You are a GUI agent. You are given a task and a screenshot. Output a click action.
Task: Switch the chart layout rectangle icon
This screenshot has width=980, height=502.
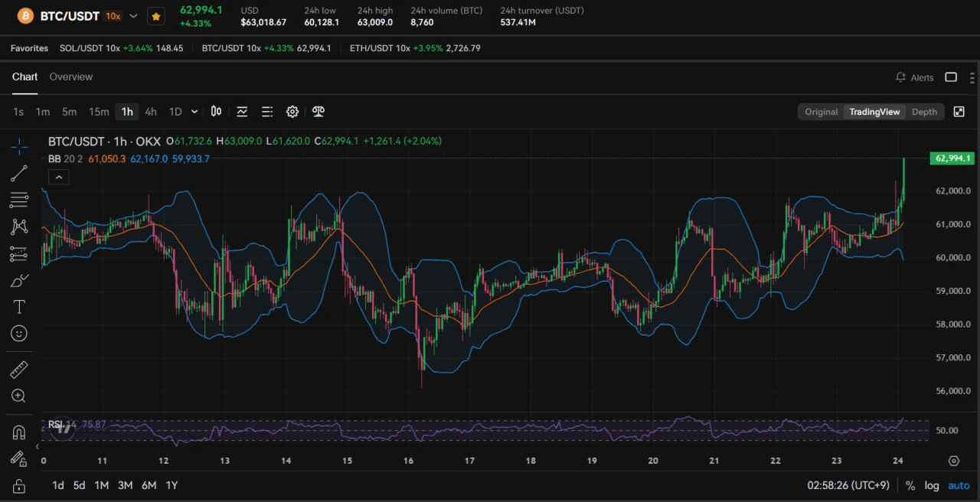coord(951,77)
